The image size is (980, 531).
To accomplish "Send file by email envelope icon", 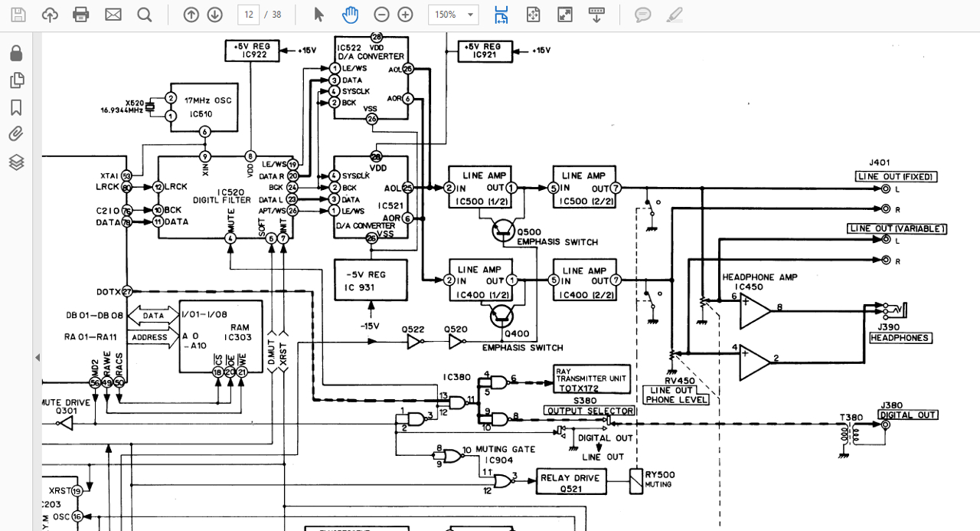I will [x=113, y=15].
